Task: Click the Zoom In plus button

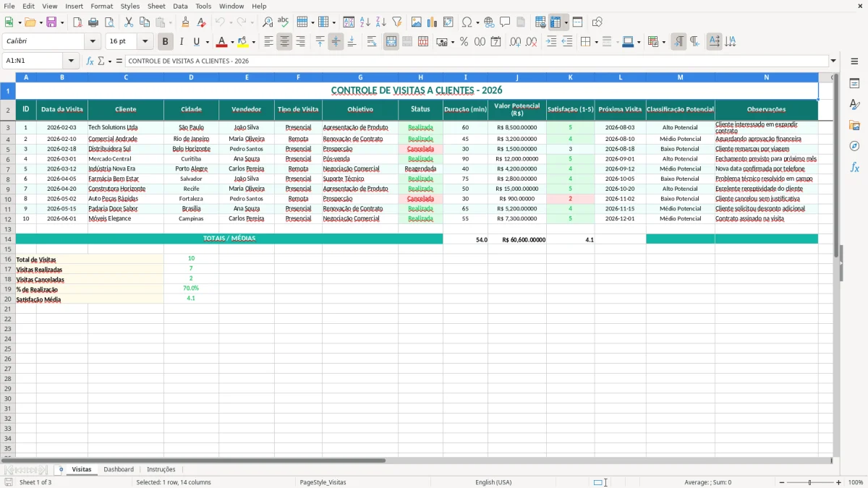Action: coord(839,482)
